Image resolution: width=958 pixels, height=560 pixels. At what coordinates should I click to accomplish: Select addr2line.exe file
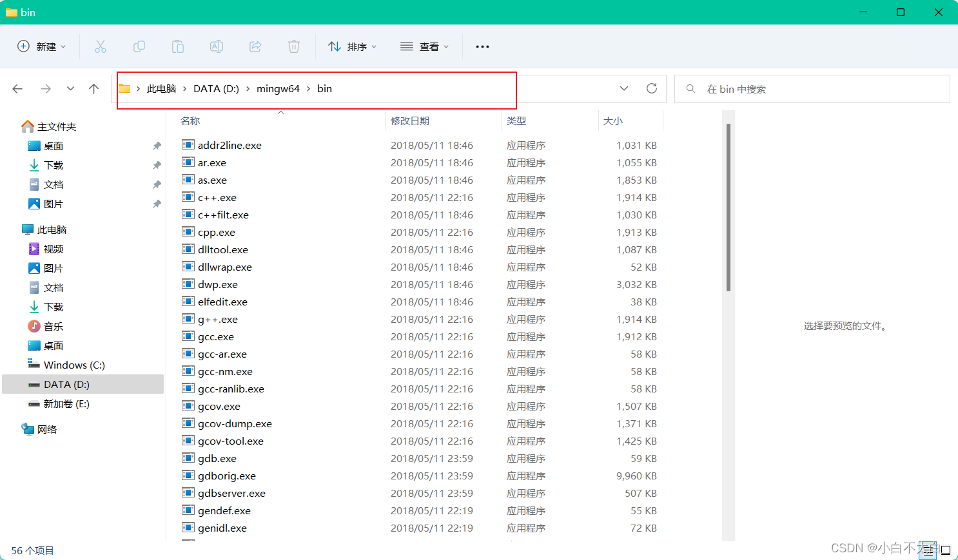coord(230,145)
